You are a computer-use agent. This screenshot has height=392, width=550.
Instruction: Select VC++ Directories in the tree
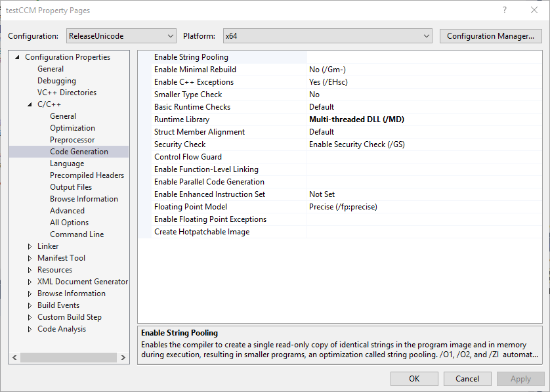point(67,93)
